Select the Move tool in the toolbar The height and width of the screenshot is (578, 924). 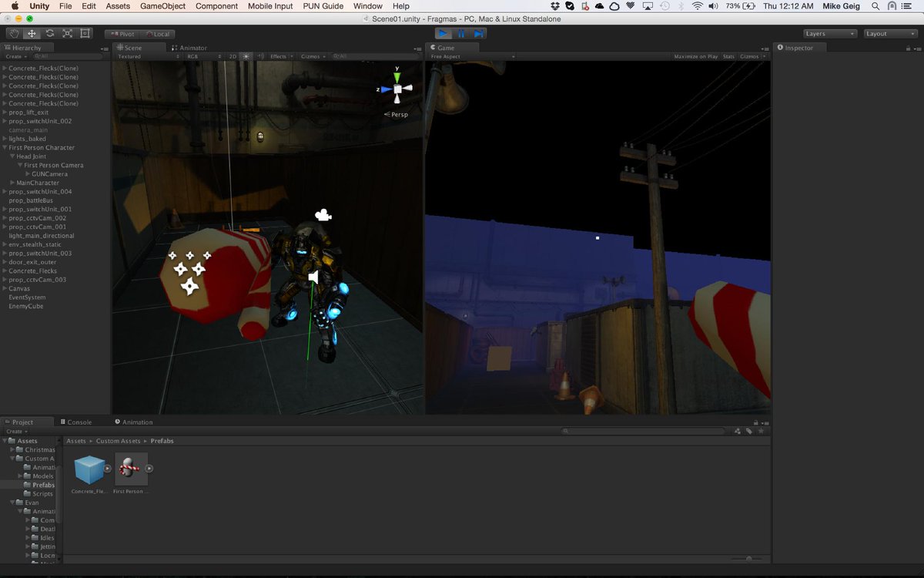(32, 34)
